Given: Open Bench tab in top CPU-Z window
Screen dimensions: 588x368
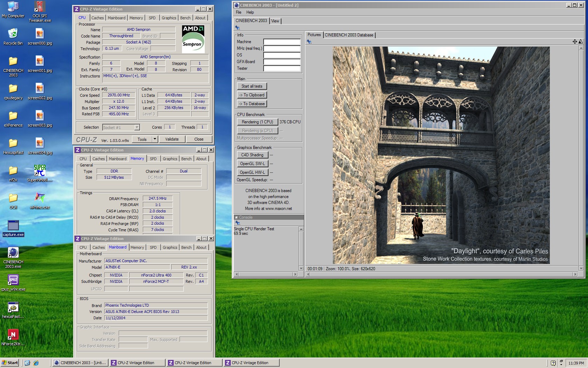Looking at the screenshot, I should pos(185,18).
